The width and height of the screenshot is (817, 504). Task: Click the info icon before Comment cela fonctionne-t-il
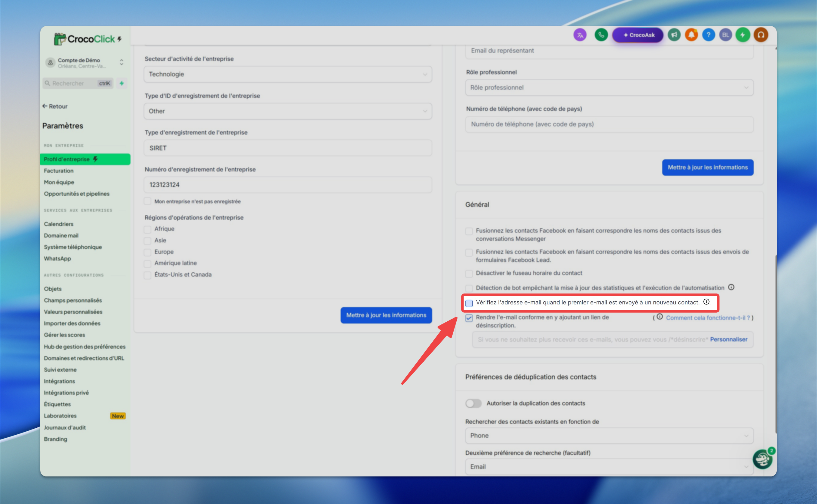[660, 317]
